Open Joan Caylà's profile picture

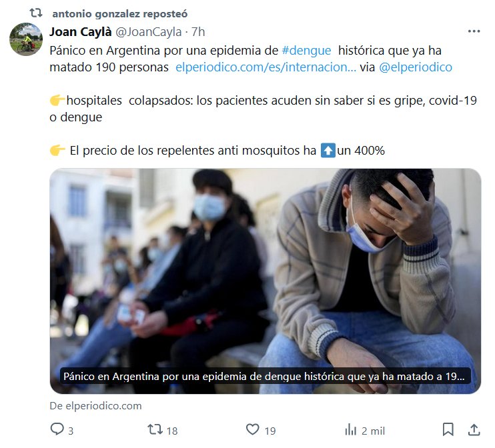pyautogui.click(x=26, y=39)
